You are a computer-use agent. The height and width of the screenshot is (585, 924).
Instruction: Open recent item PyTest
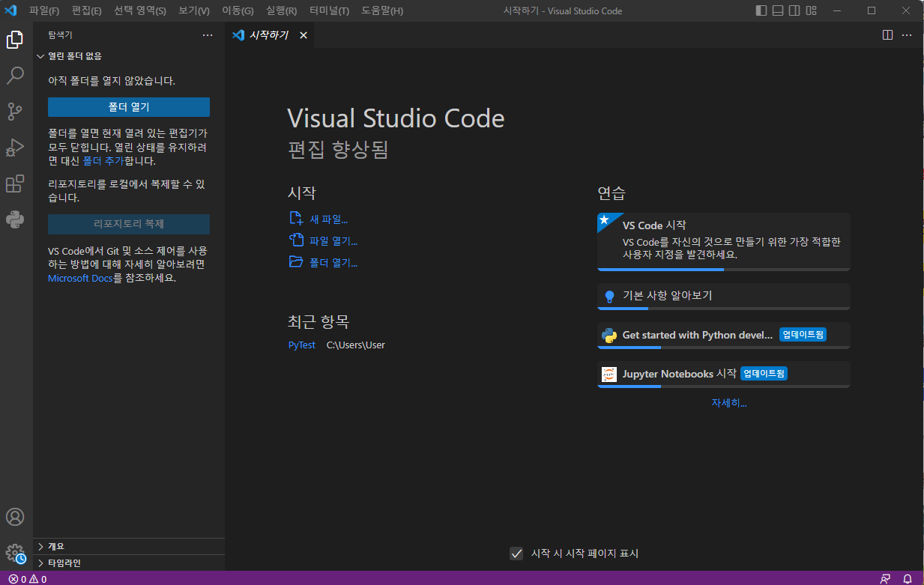tap(302, 345)
